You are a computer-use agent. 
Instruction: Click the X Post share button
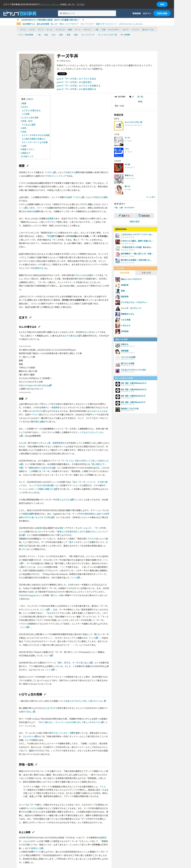click(x=62, y=74)
